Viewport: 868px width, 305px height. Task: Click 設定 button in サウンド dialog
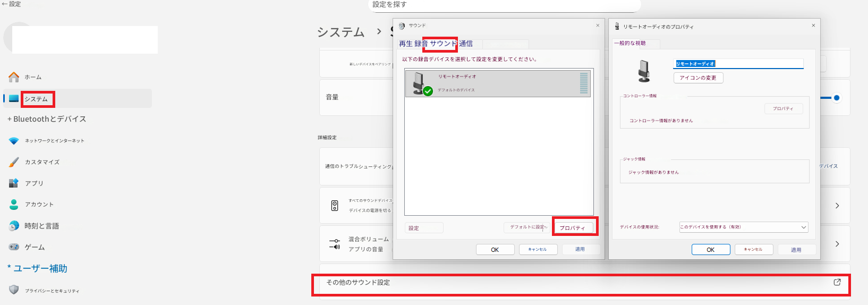point(424,228)
